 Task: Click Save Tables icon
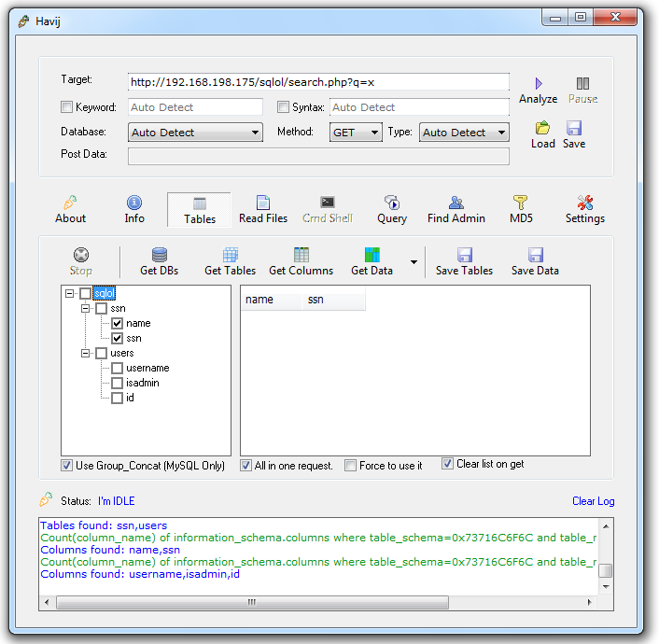pyautogui.click(x=465, y=255)
